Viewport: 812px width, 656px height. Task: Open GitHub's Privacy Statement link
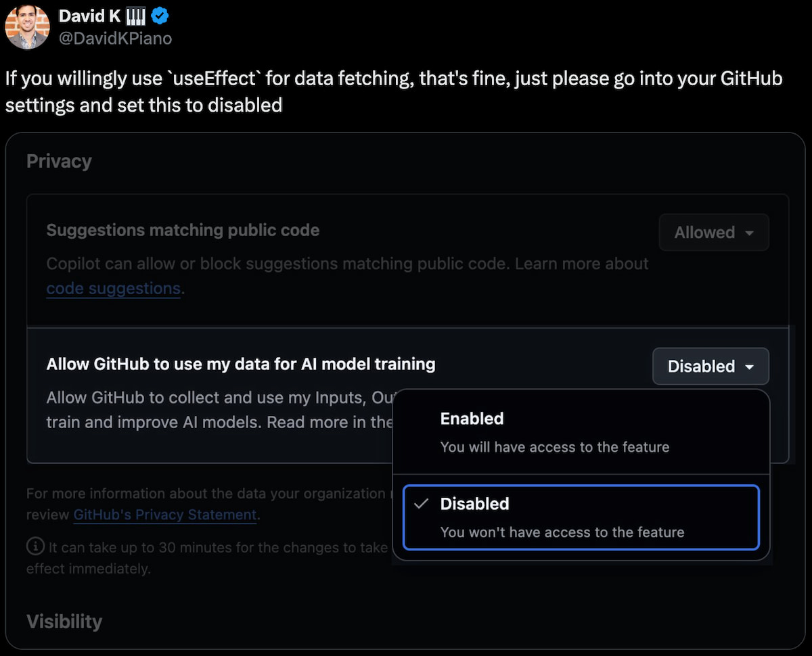tap(165, 515)
